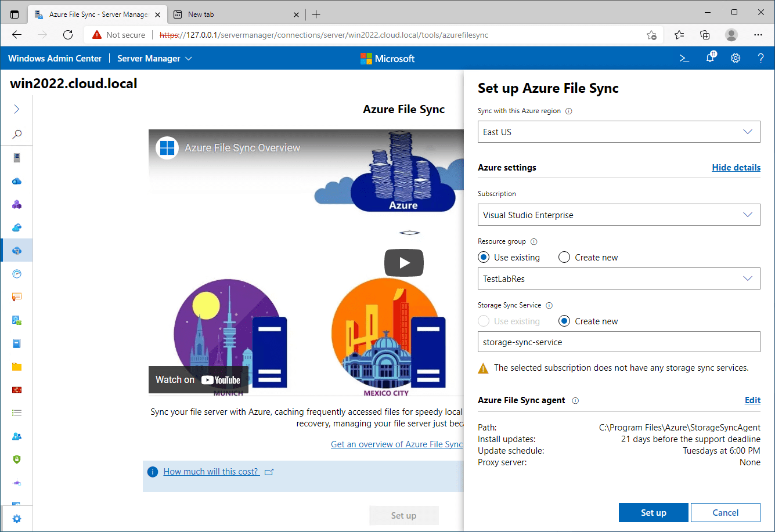Choose Create new Storage Sync Service option

pos(564,321)
